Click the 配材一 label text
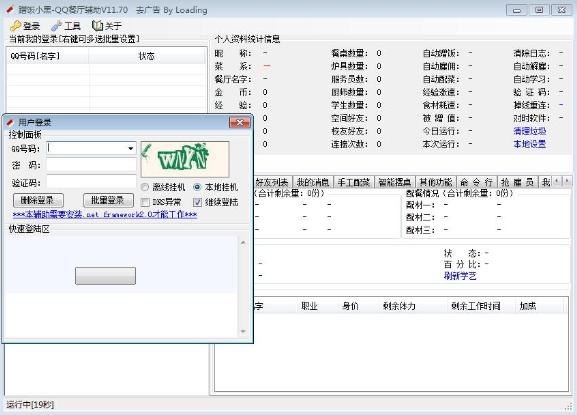Screen dimensions: 577x415 (420, 205)
